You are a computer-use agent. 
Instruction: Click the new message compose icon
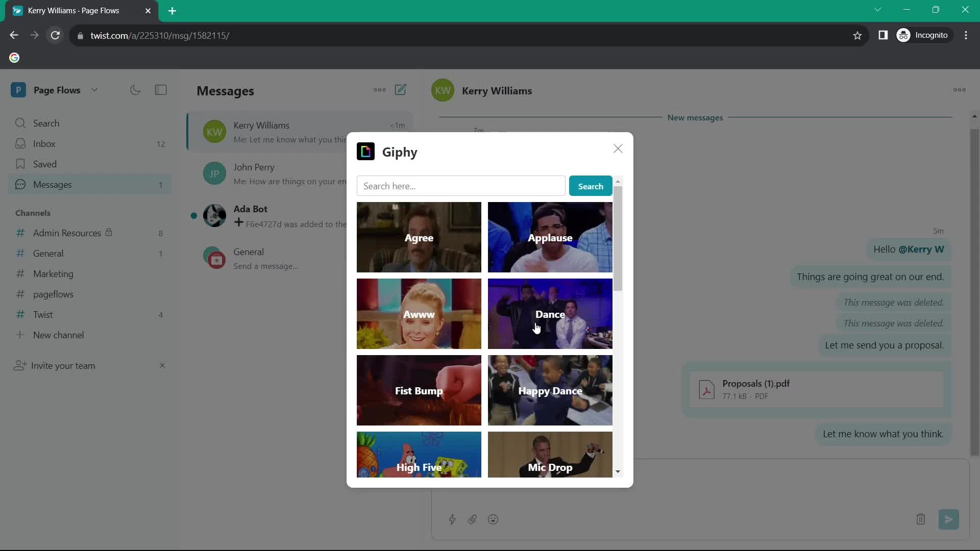tap(401, 89)
